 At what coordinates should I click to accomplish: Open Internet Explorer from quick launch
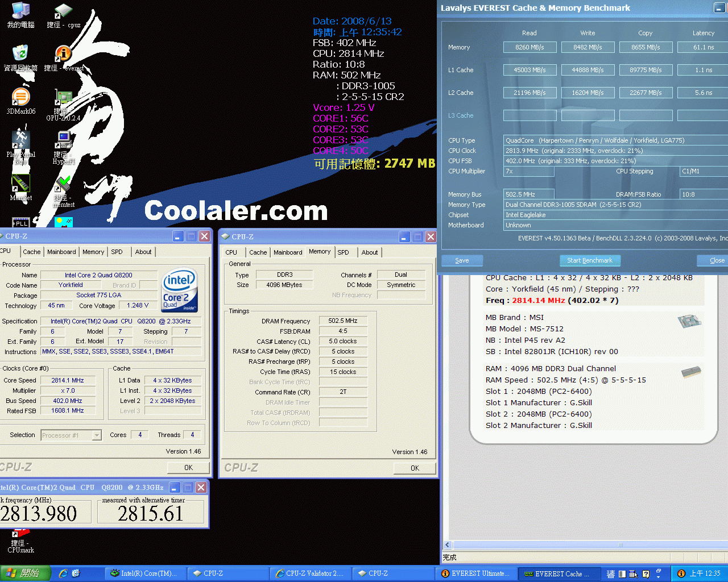63,573
